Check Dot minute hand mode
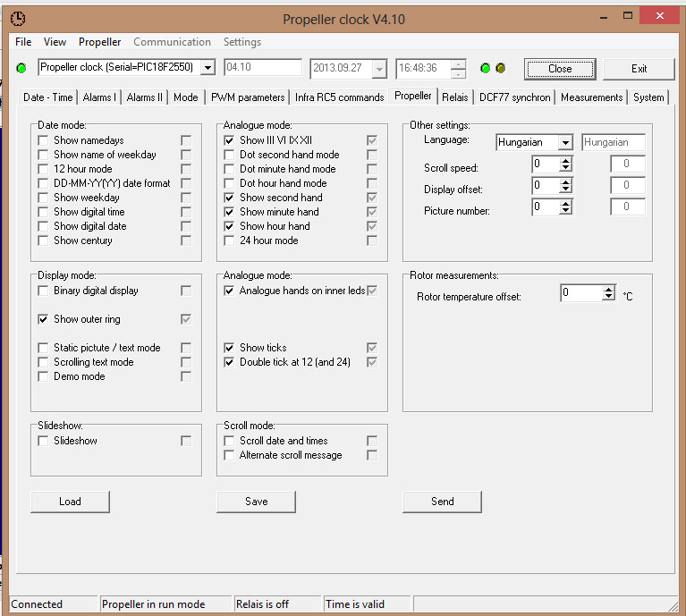Viewport: 686px width, 616px height. pyautogui.click(x=229, y=169)
